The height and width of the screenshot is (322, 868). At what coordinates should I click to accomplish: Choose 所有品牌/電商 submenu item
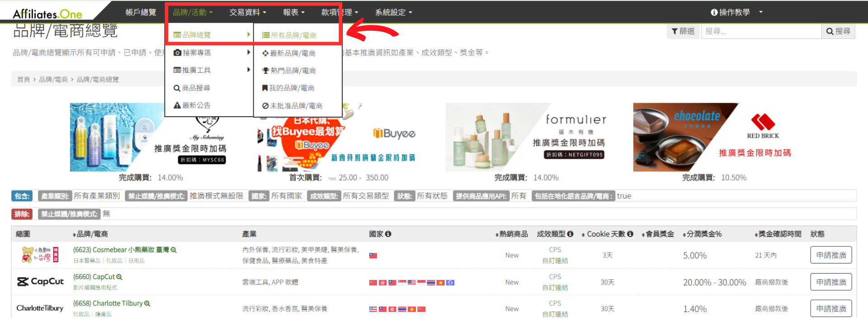click(x=297, y=35)
